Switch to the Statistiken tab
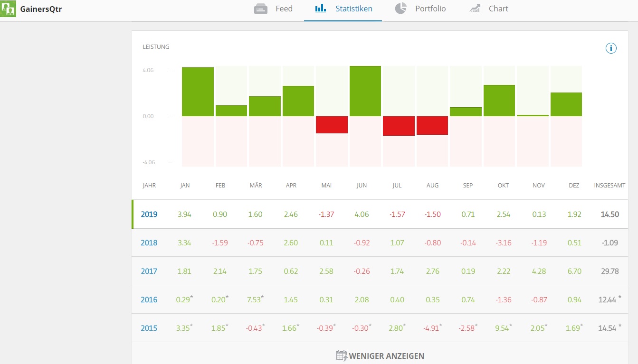The width and height of the screenshot is (638, 364). 343,9
